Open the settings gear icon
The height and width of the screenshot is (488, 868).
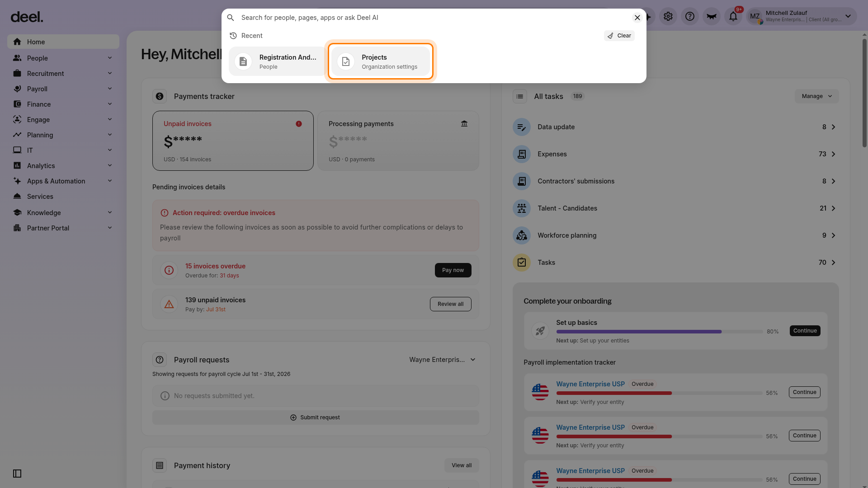(x=668, y=17)
